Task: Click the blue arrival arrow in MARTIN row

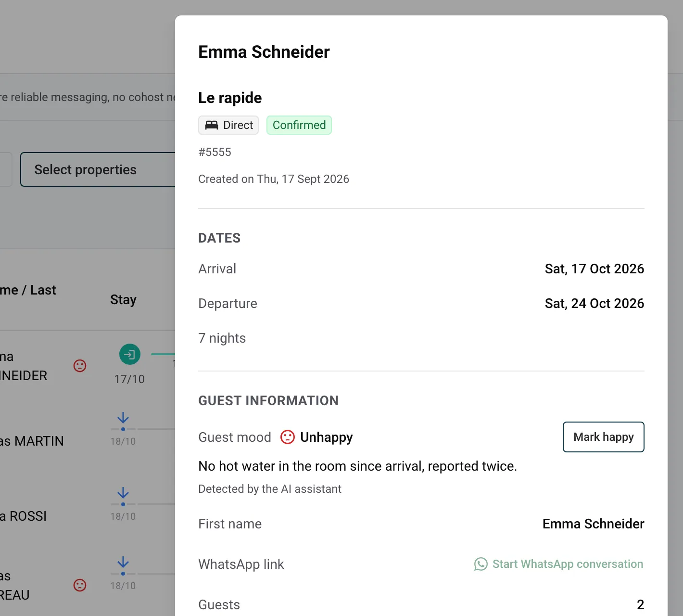Action: 123,418
